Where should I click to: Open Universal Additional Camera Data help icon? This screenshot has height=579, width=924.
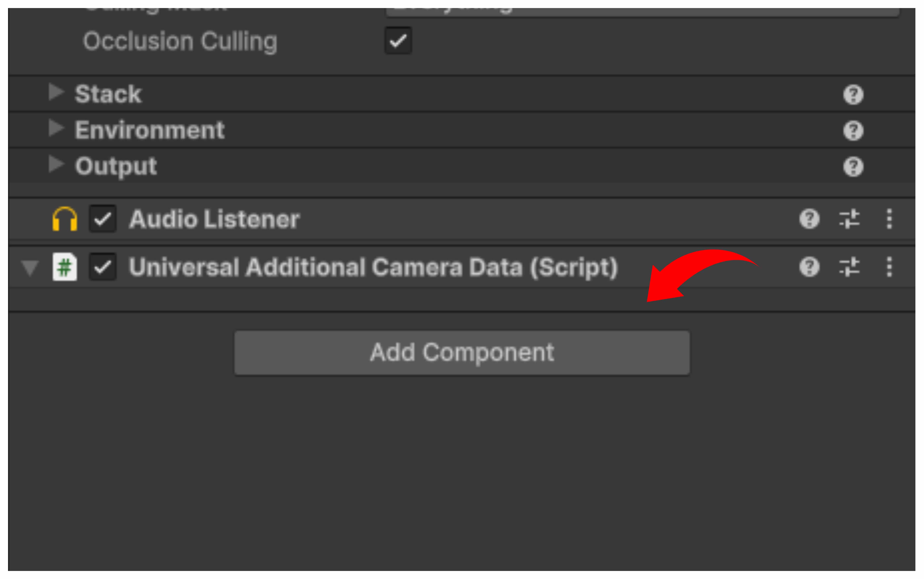pyautogui.click(x=809, y=267)
